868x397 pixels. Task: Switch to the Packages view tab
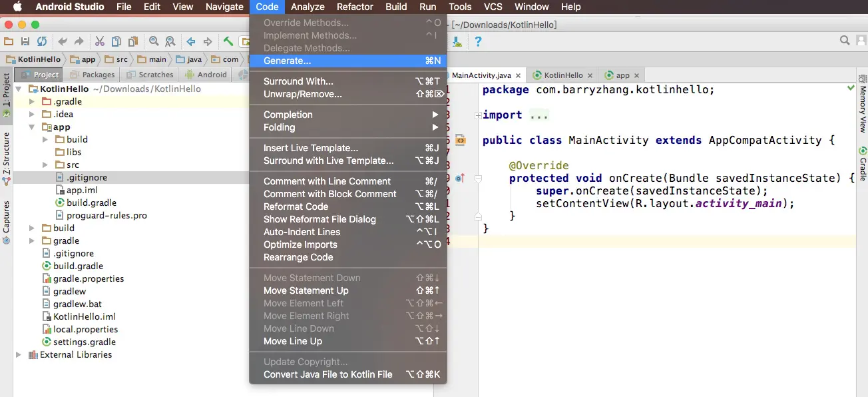pos(93,75)
